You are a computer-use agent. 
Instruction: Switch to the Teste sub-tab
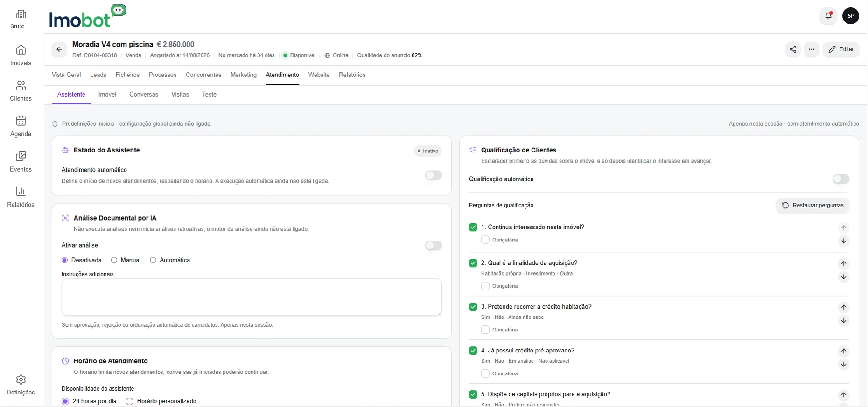click(209, 94)
